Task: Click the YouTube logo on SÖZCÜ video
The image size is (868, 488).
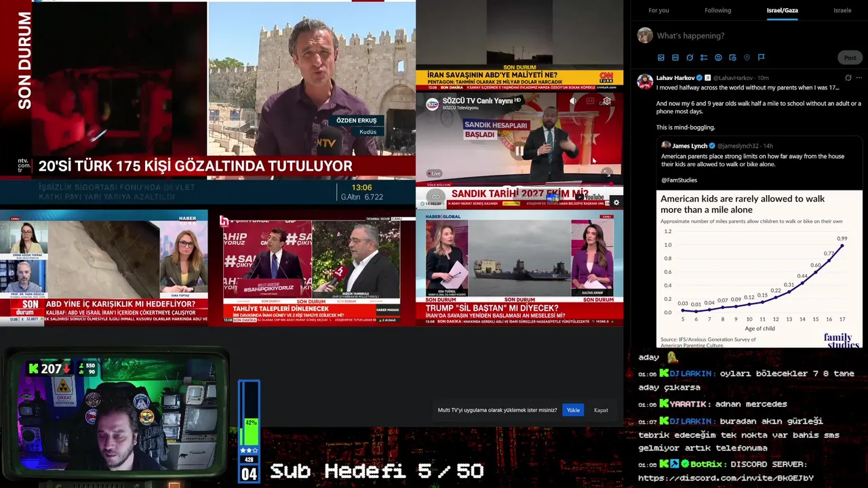Action: pyautogui.click(x=589, y=197)
